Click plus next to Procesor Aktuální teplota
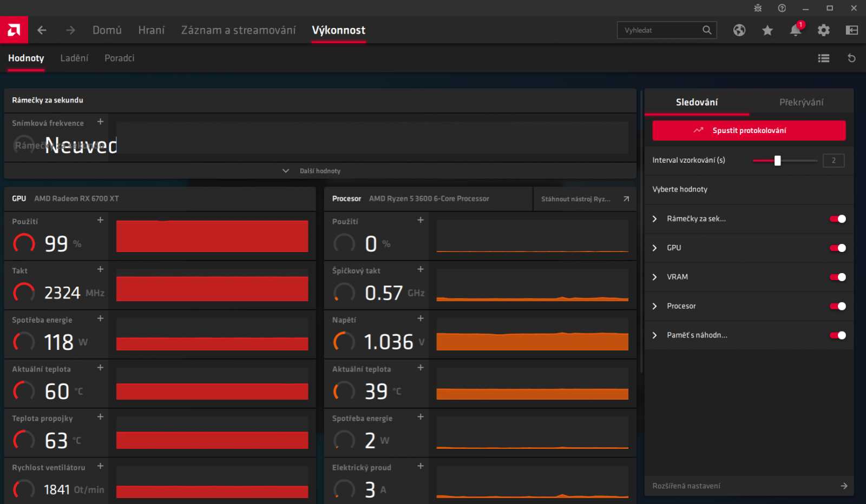Screen dimensions: 866x504 [421, 368]
